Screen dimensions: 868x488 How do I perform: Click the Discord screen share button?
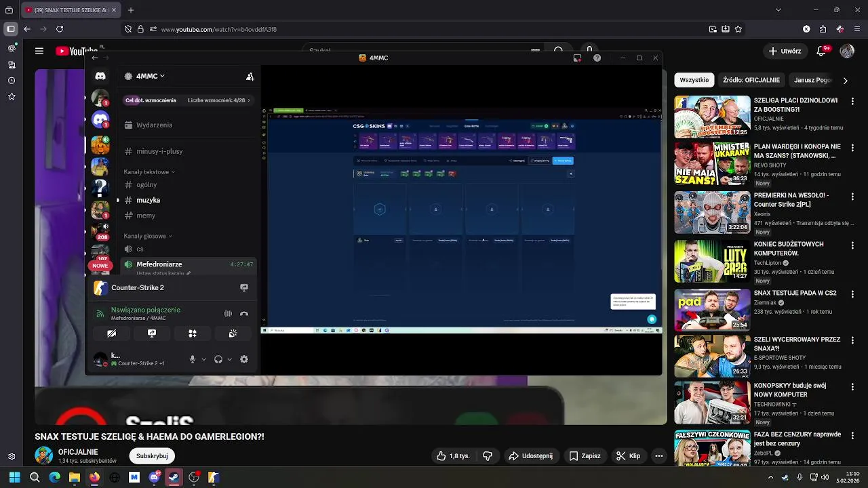click(x=152, y=333)
